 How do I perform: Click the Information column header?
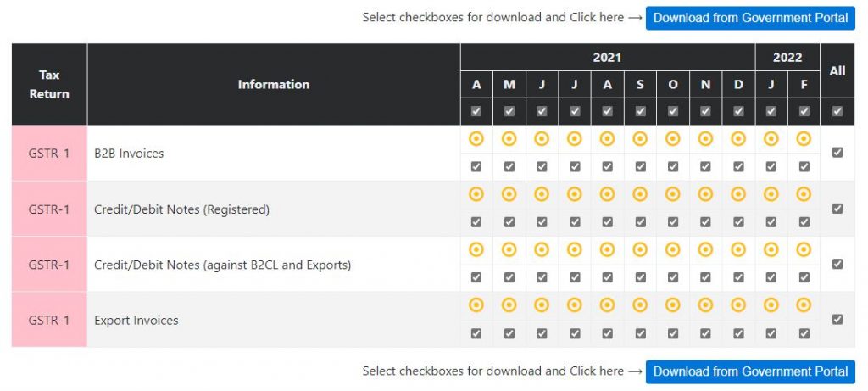point(274,84)
